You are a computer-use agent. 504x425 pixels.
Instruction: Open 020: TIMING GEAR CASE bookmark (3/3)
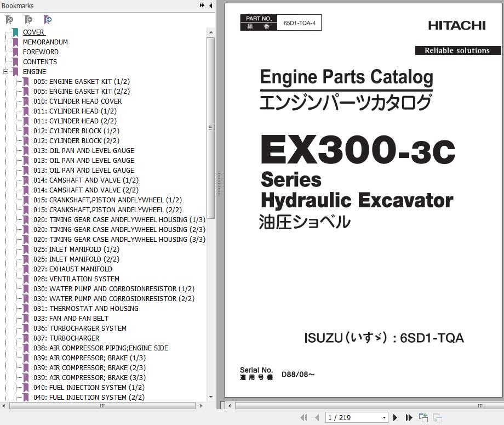point(119,240)
